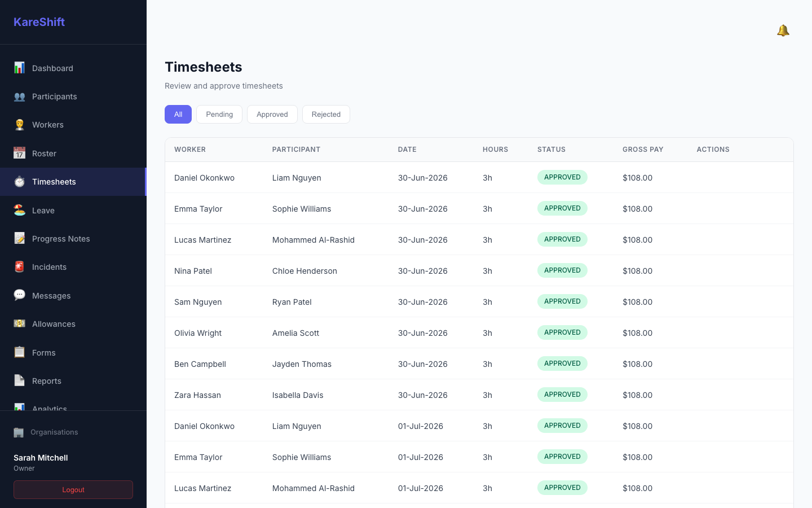The image size is (812, 508).
Task: Click the Incidents siren icon
Action: coord(19,267)
